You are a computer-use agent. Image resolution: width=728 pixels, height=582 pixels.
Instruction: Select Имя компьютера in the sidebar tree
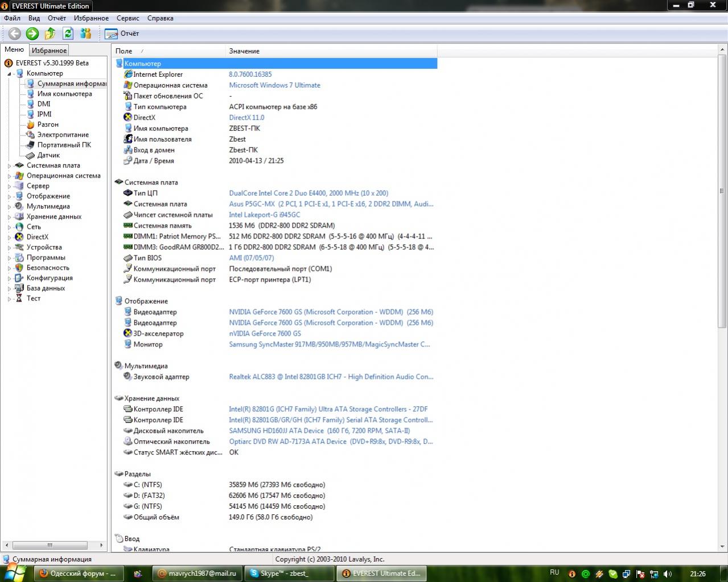(x=64, y=94)
